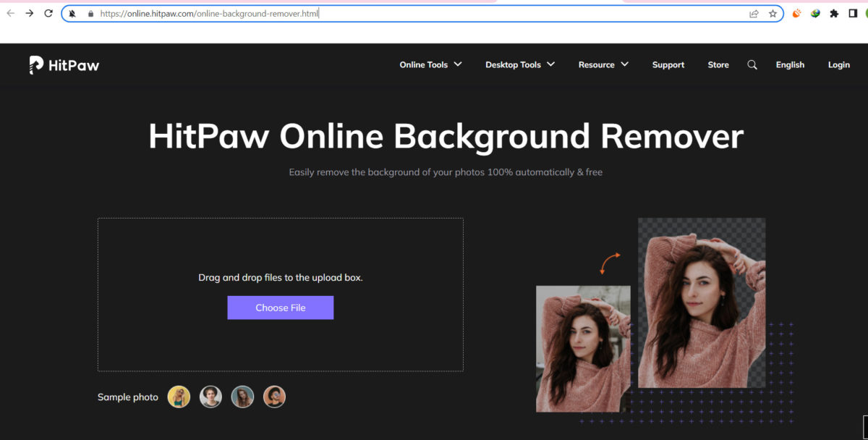Viewport: 868px width, 440px height.
Task: Open the site search magnifier icon
Action: coord(752,65)
